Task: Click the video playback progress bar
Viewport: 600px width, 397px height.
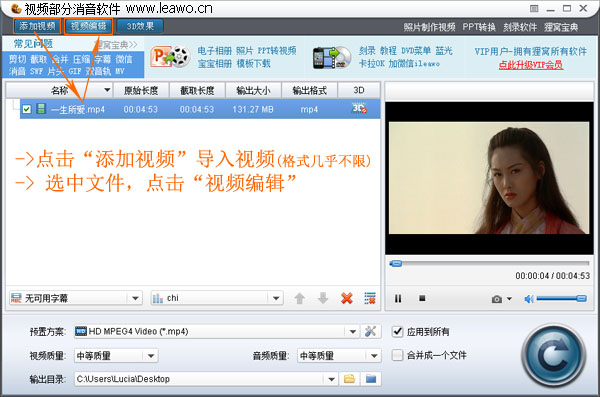Action: click(489, 263)
